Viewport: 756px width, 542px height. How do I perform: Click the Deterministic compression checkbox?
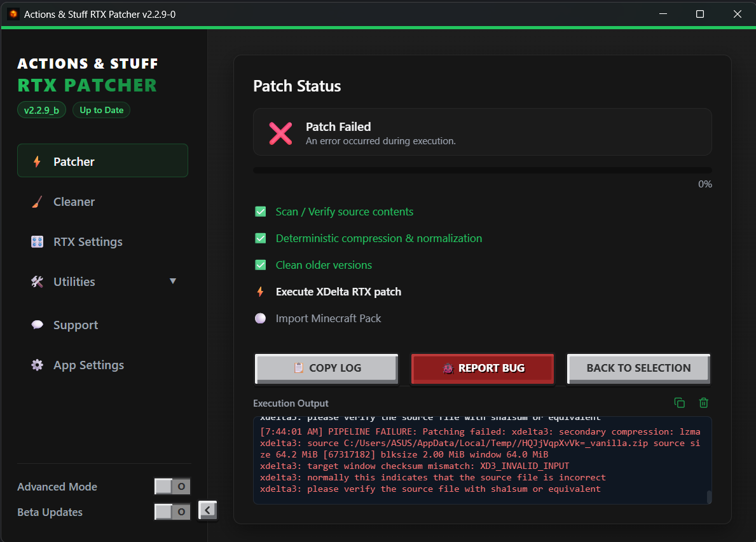[260, 238]
